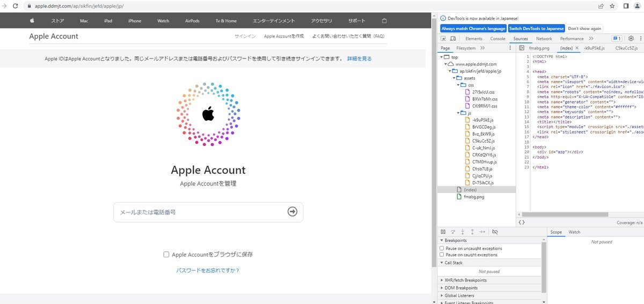The height and width of the screenshot is (304, 644).
Task: Click the issues counter badge showing 1
Action: 617,39
